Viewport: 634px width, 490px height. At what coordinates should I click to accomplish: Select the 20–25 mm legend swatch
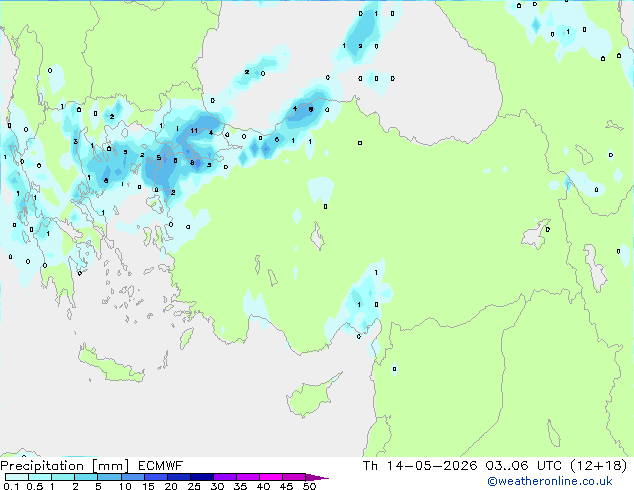pyautogui.click(x=179, y=477)
